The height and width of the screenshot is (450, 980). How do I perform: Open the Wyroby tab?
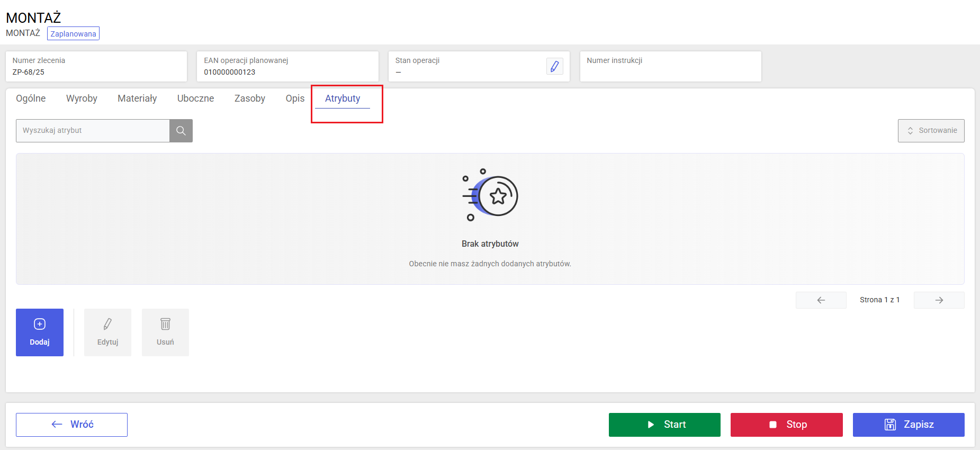(82, 98)
